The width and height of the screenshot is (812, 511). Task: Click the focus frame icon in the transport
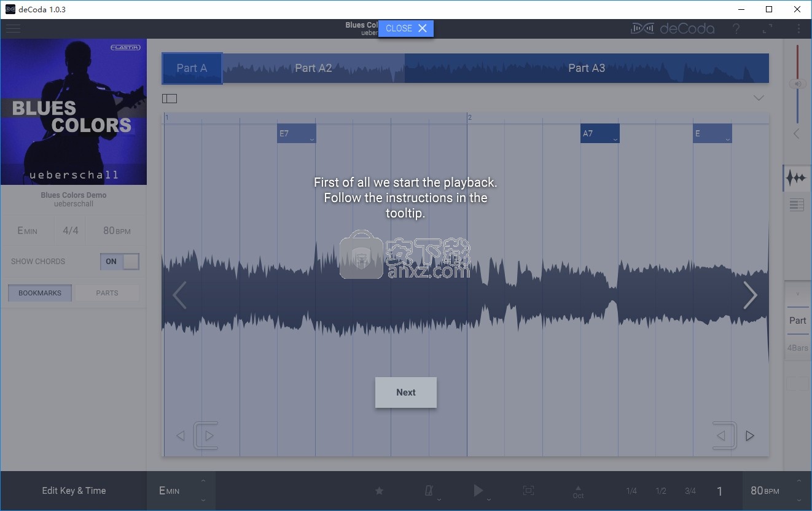point(528,490)
